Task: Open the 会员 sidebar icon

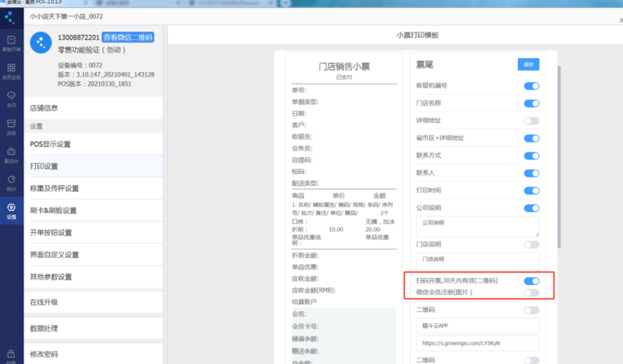Action: tap(11, 99)
